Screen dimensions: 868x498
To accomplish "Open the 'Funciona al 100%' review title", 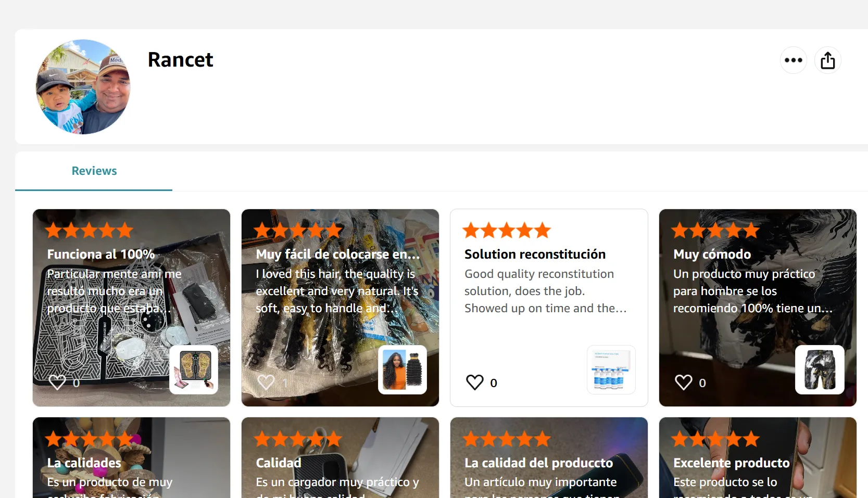I will [x=101, y=254].
